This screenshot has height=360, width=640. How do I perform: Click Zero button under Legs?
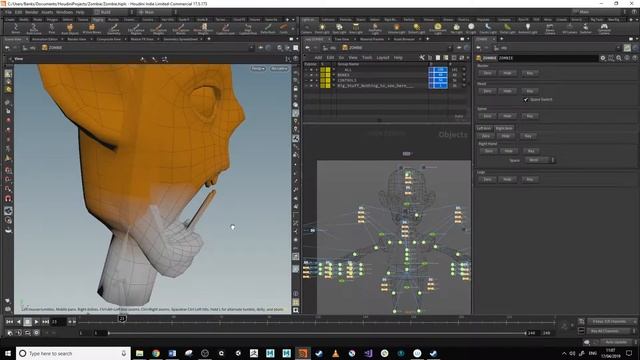coord(487,180)
